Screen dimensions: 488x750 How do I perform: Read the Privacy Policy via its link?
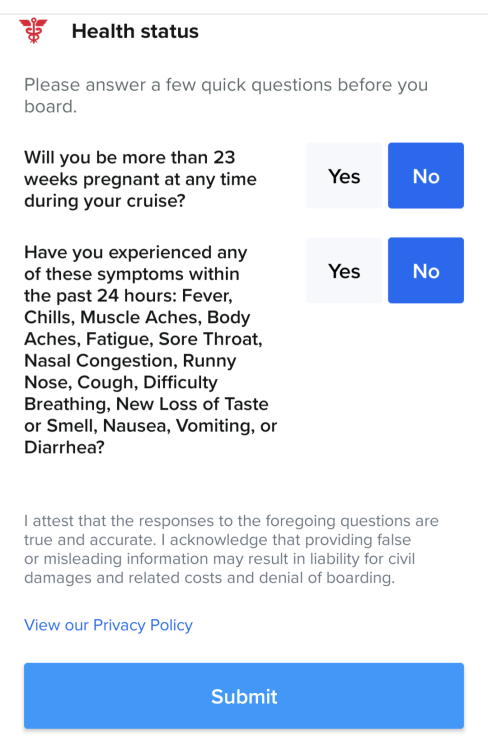(x=109, y=625)
